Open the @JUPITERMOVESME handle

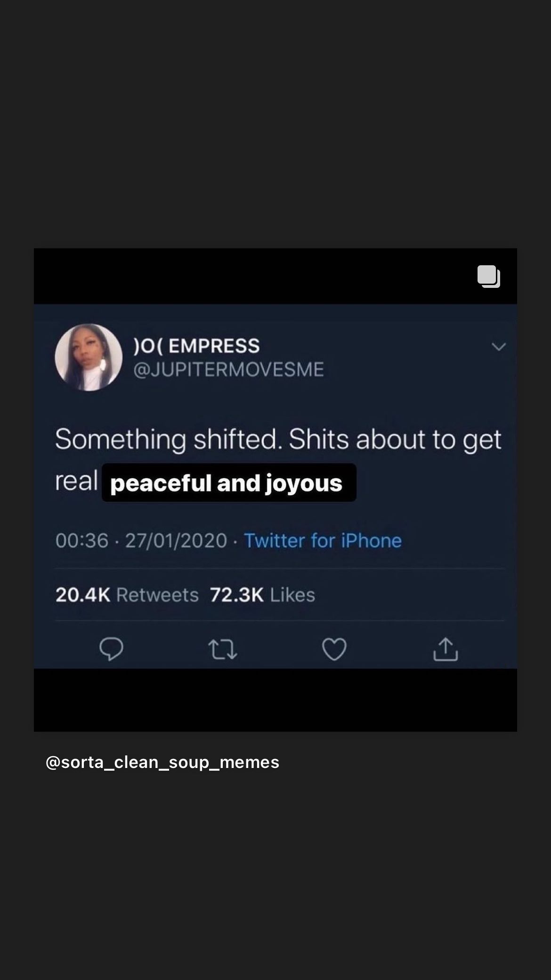[x=229, y=369]
